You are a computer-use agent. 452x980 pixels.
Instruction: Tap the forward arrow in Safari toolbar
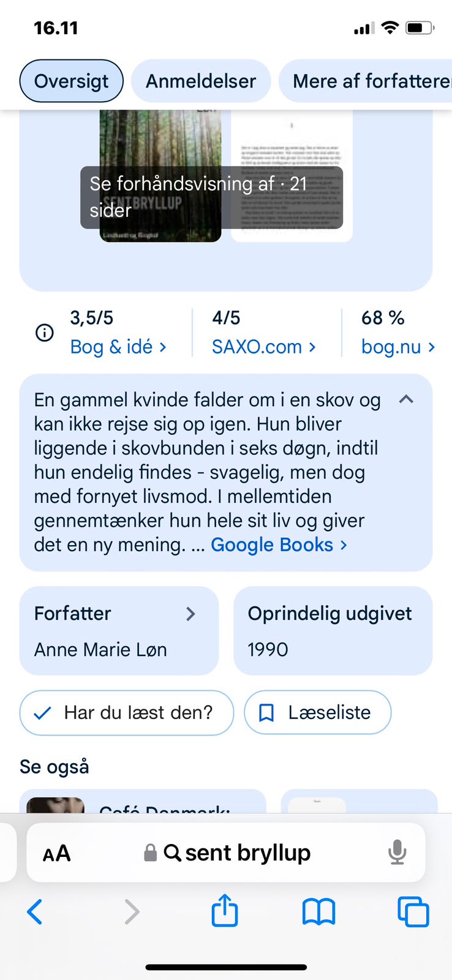click(x=131, y=911)
